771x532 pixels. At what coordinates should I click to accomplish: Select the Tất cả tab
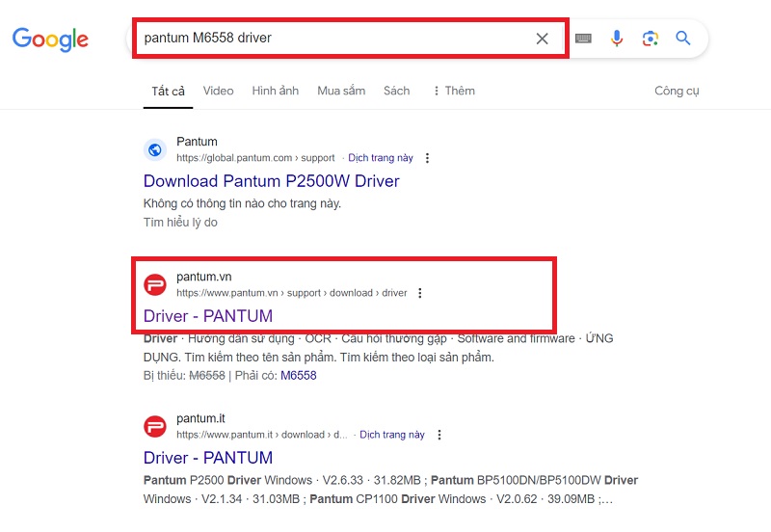[x=168, y=92]
